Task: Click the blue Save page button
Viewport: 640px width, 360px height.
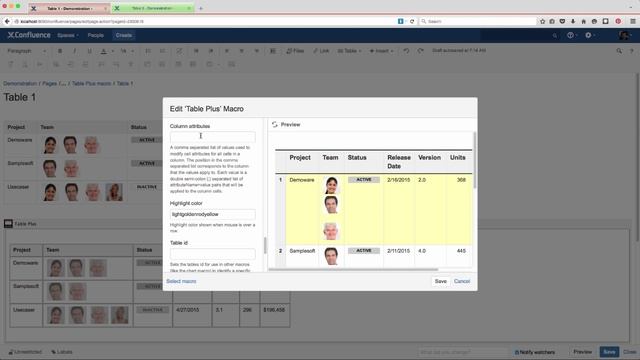Action: 609,352
